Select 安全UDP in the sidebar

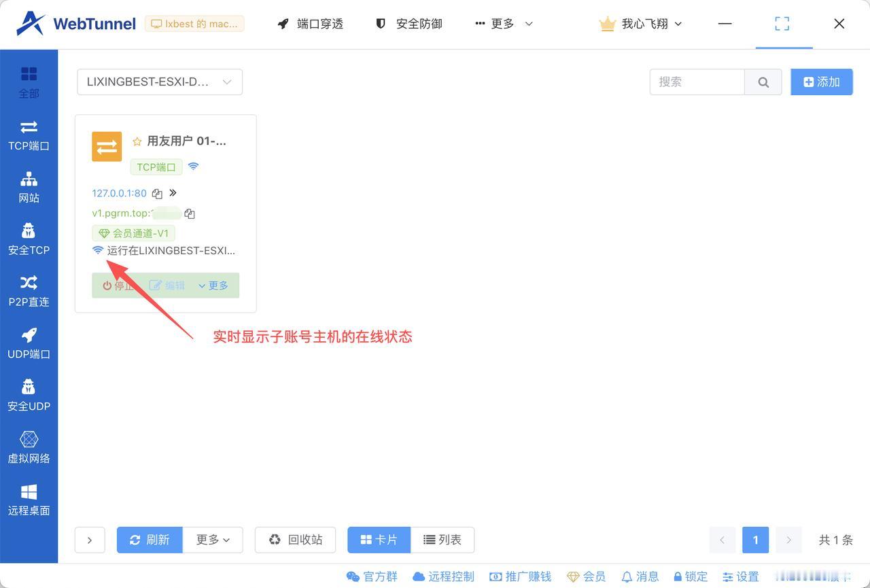pos(29,396)
